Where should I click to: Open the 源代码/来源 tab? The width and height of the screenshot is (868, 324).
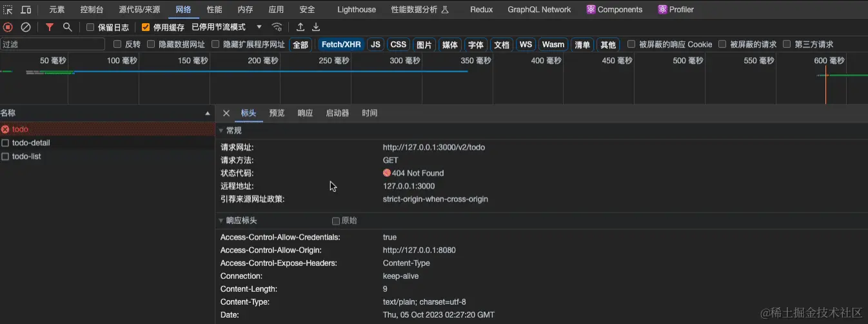[139, 10]
